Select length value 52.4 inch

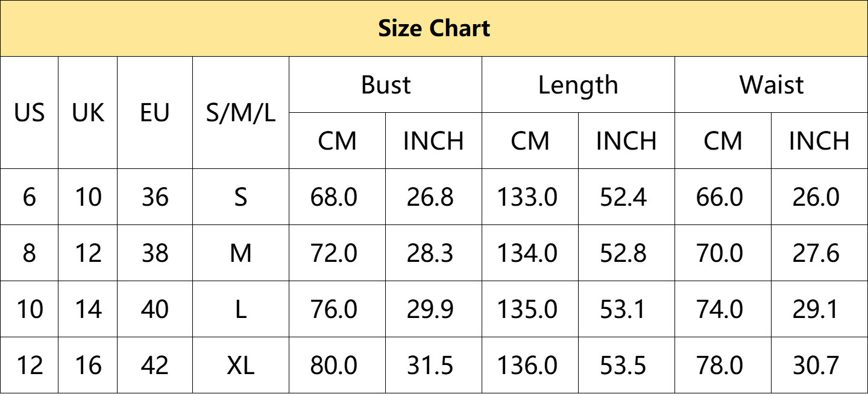click(x=623, y=197)
